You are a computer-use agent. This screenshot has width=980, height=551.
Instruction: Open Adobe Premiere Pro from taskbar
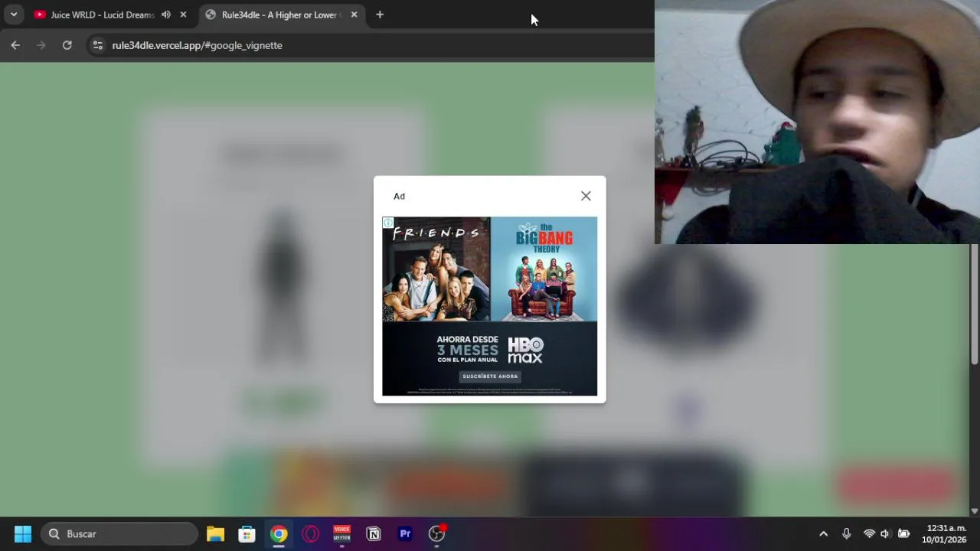point(405,533)
